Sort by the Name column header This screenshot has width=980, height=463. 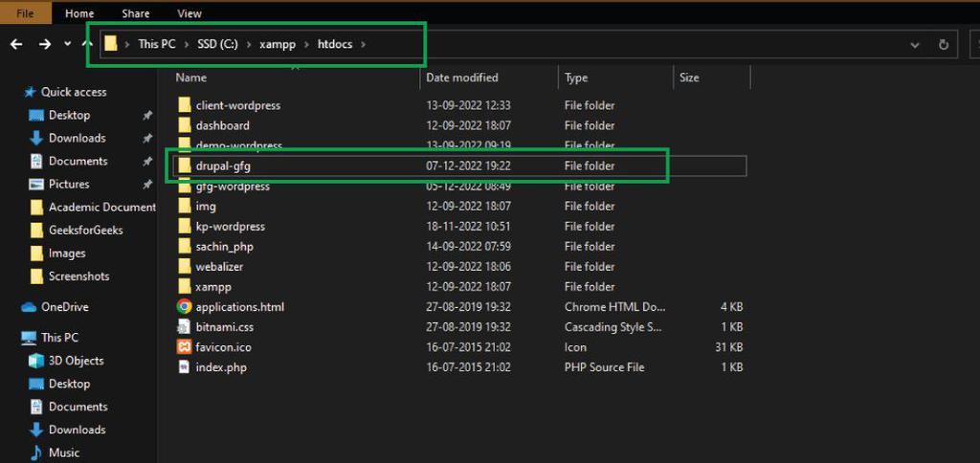tap(191, 77)
